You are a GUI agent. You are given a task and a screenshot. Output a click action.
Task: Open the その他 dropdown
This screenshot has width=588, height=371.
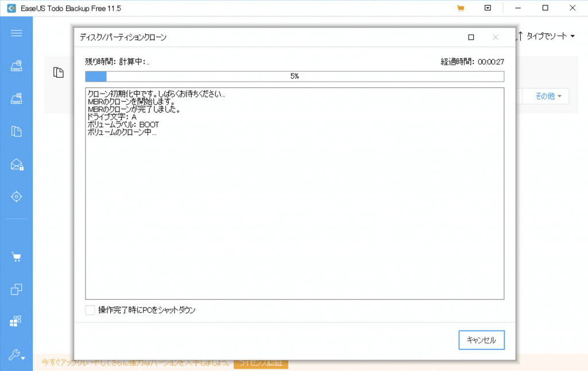pos(548,96)
